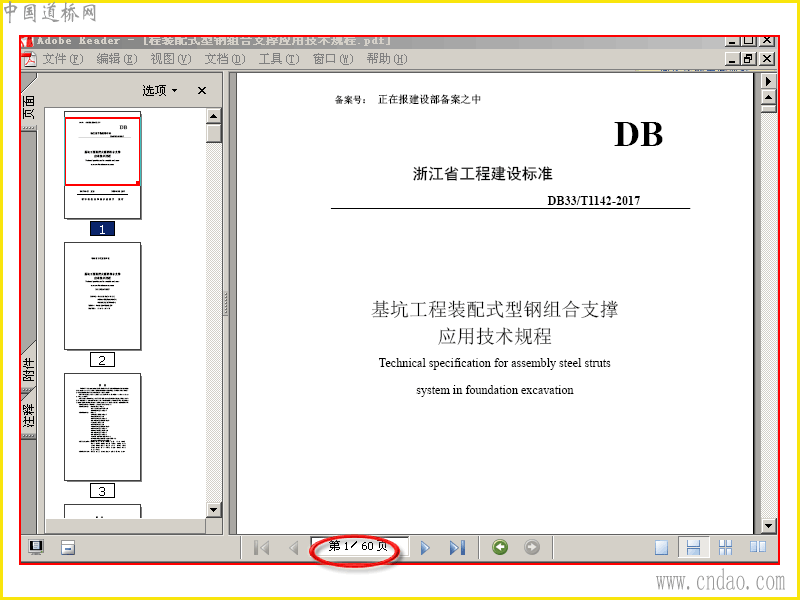Screen dimensions: 800x600
Task: Open the 帮助(H) menu
Action: point(387,59)
